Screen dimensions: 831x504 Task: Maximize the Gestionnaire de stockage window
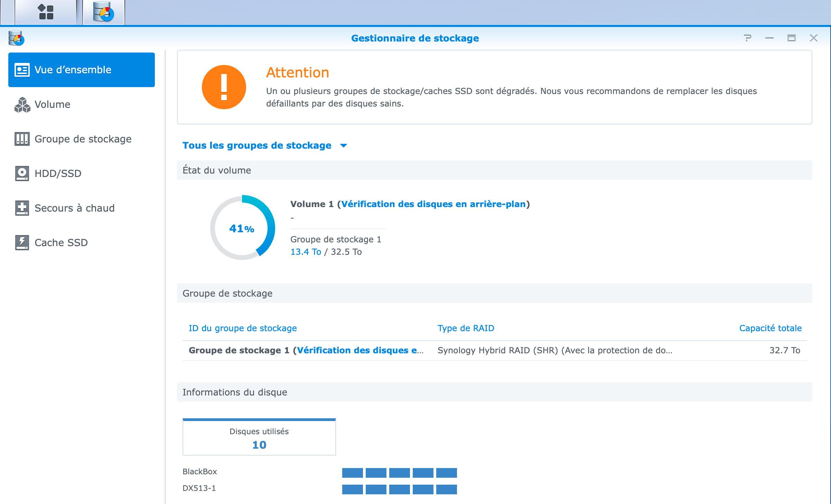coord(792,38)
